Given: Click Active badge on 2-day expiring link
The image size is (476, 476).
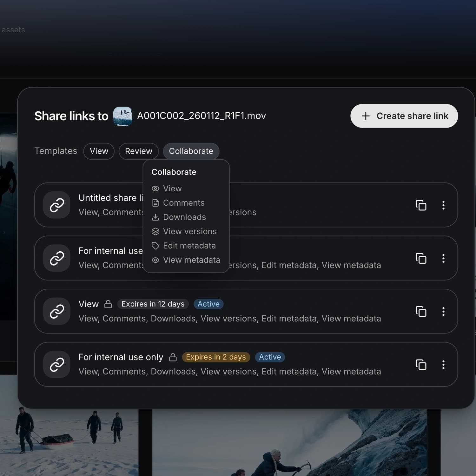Looking at the screenshot, I should click(x=270, y=357).
